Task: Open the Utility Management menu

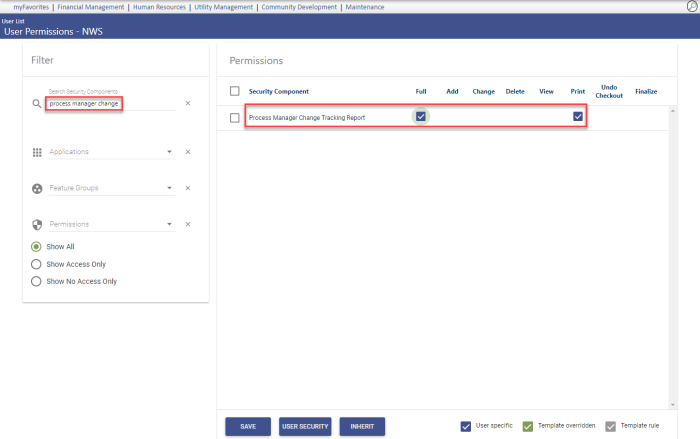Action: tap(223, 7)
